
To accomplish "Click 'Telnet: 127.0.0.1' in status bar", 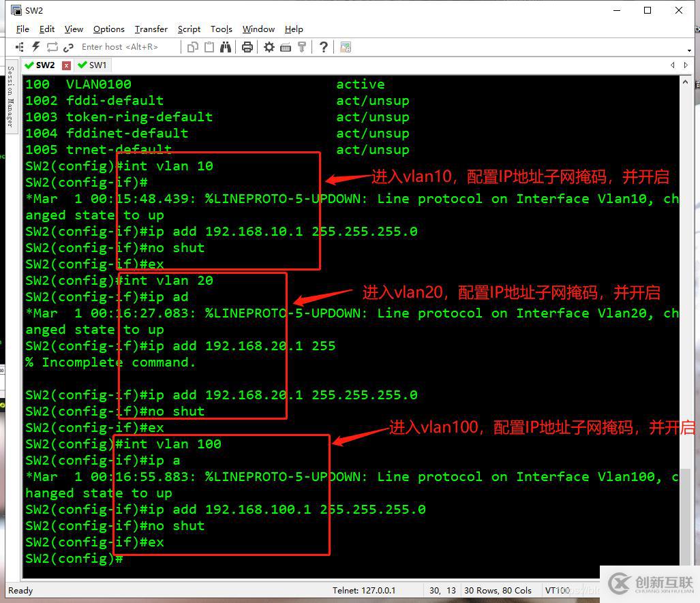I will click(364, 590).
